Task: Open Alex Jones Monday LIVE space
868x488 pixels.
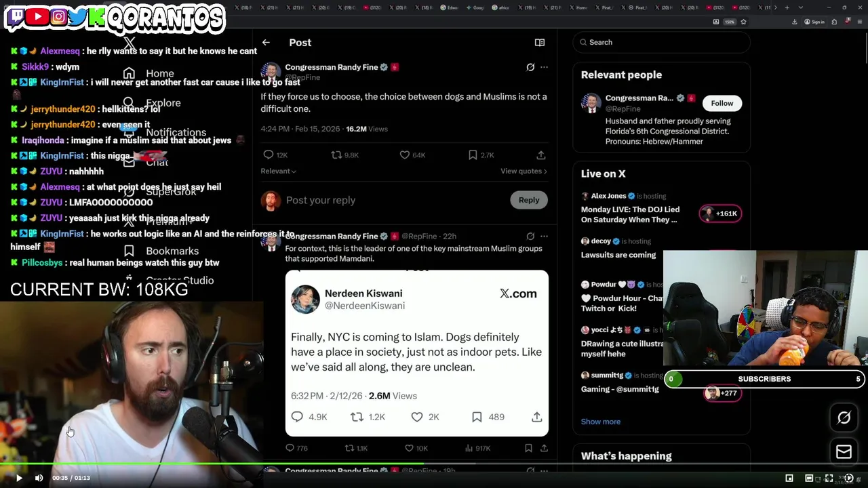Action: [x=630, y=215]
